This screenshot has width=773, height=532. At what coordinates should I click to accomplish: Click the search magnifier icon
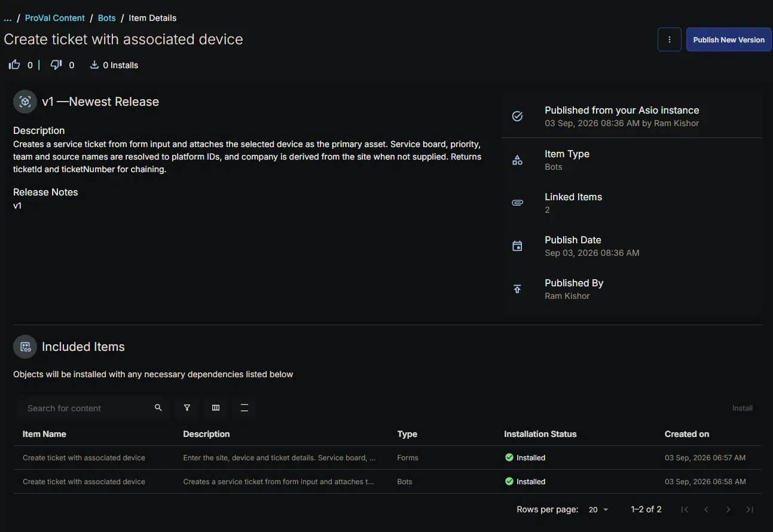(x=158, y=408)
